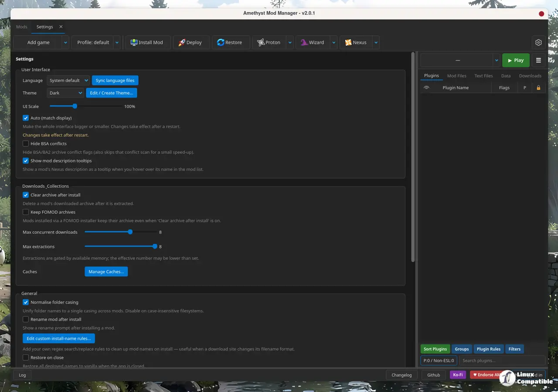Click Edit / Create Theme button
The image size is (558, 392).
coord(112,93)
